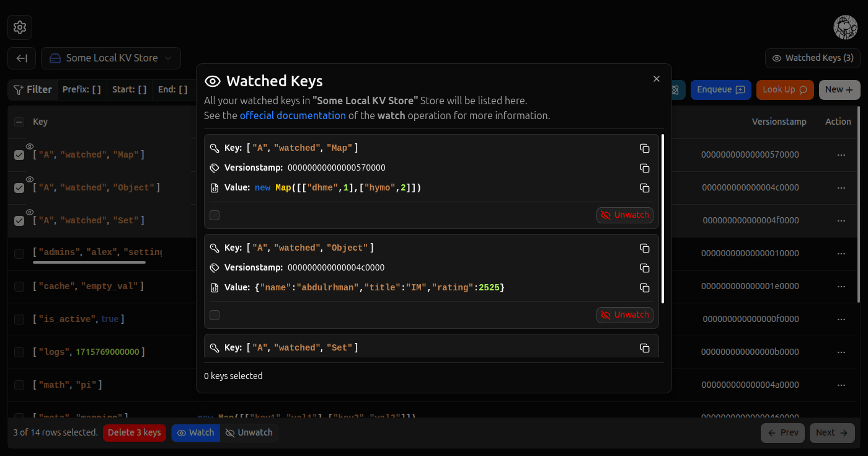Click the user avatar picture
The height and width of the screenshot is (456, 868).
tap(845, 27)
